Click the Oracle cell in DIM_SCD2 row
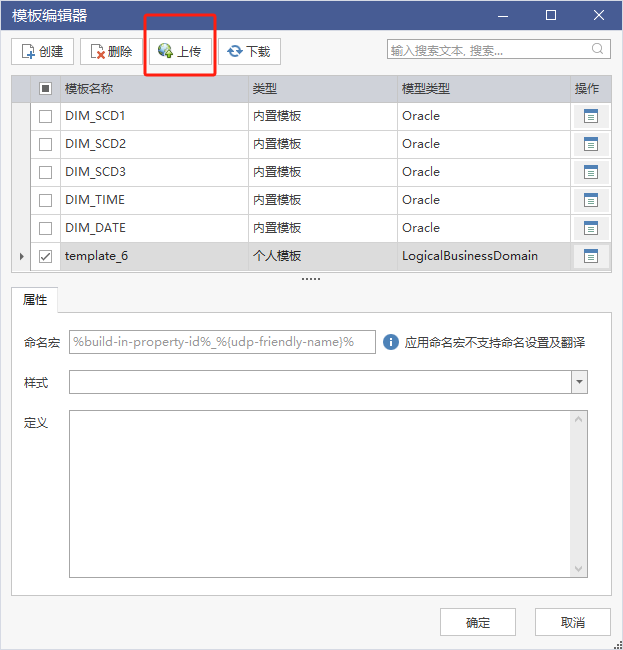This screenshot has height=650, width=623. pyautogui.click(x=484, y=144)
